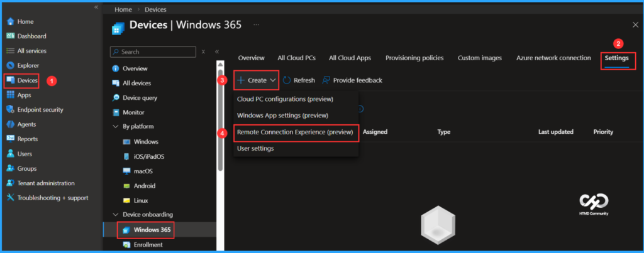Click the Refresh circular arrow icon

pos(287,80)
